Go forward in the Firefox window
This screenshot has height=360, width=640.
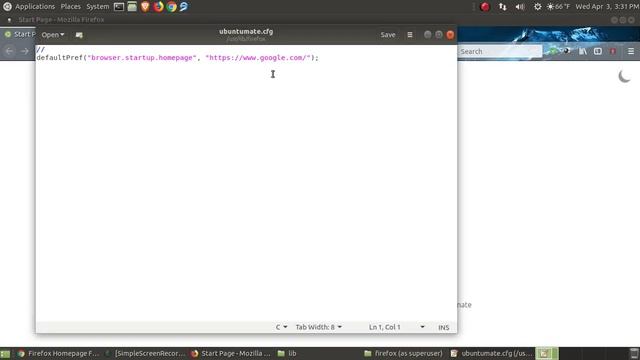(x=25, y=51)
